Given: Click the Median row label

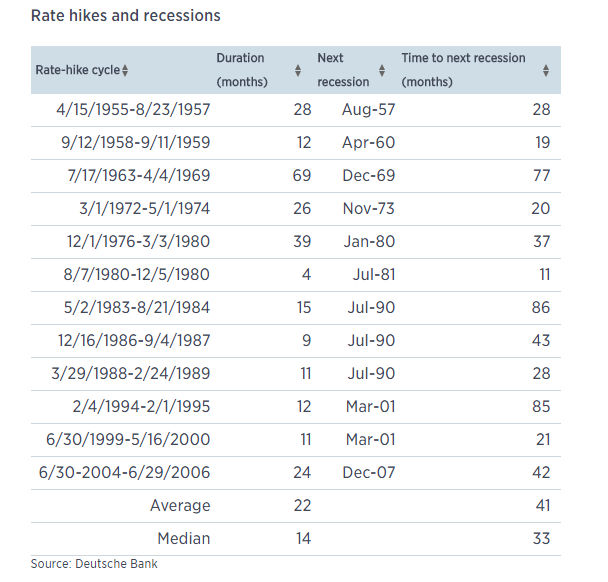Looking at the screenshot, I should 184,539.
